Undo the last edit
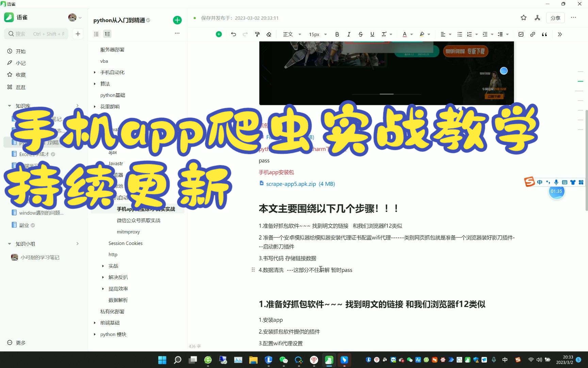 (x=233, y=34)
